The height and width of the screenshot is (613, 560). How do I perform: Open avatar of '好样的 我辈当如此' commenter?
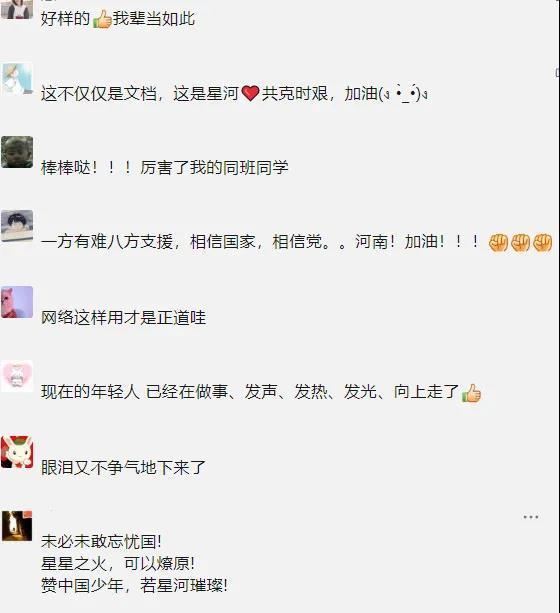coord(17,9)
